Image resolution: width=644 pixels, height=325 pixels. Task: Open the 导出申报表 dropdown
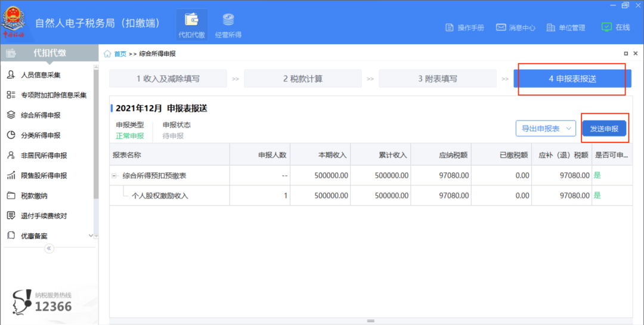[546, 129]
